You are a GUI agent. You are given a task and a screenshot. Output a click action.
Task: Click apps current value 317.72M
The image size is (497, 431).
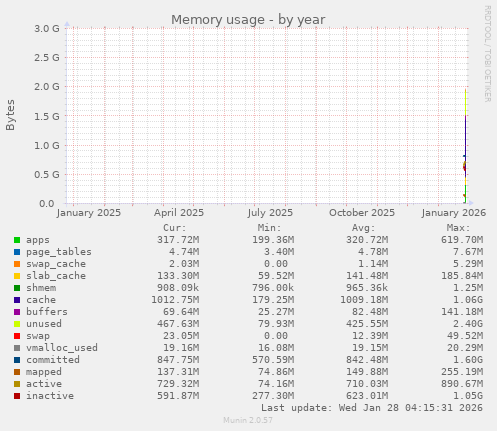tap(178, 240)
